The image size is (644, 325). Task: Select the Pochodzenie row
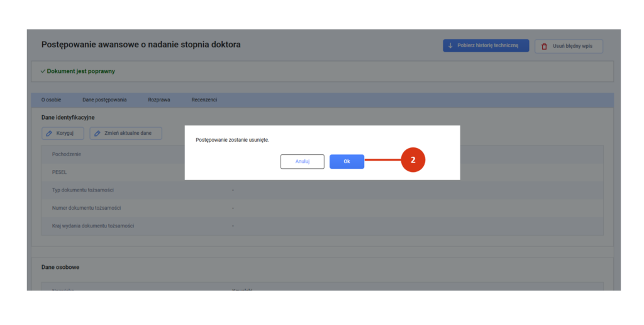coord(67,154)
